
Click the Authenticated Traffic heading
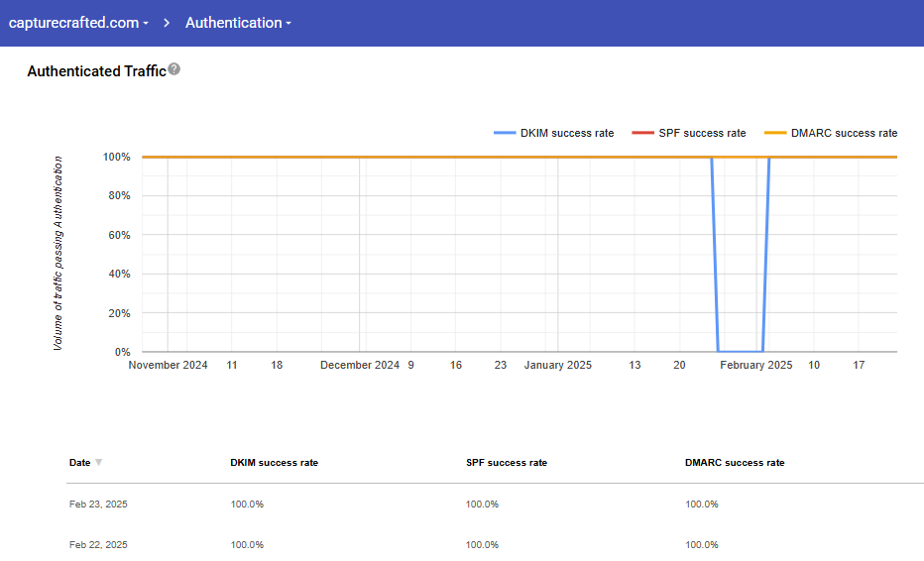tap(96, 71)
